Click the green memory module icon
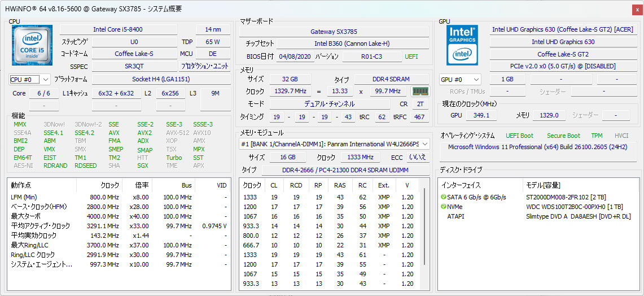Screen dimensions: 644x296 (x=420, y=92)
